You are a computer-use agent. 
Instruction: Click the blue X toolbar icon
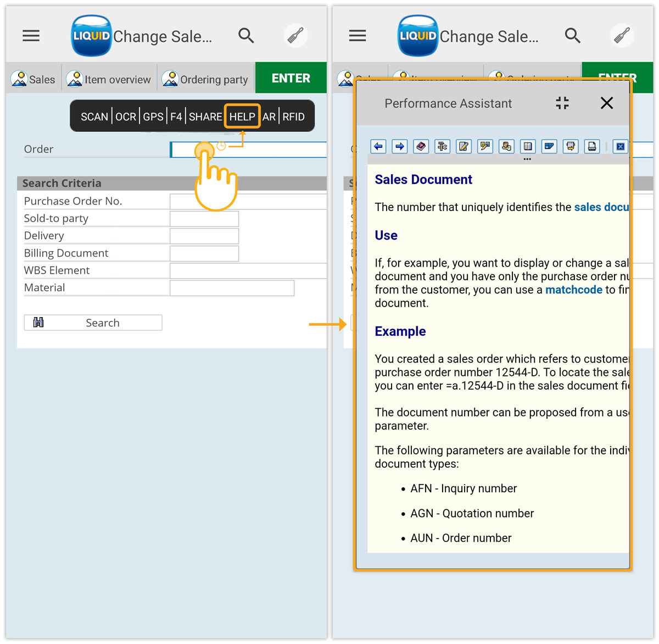point(621,147)
